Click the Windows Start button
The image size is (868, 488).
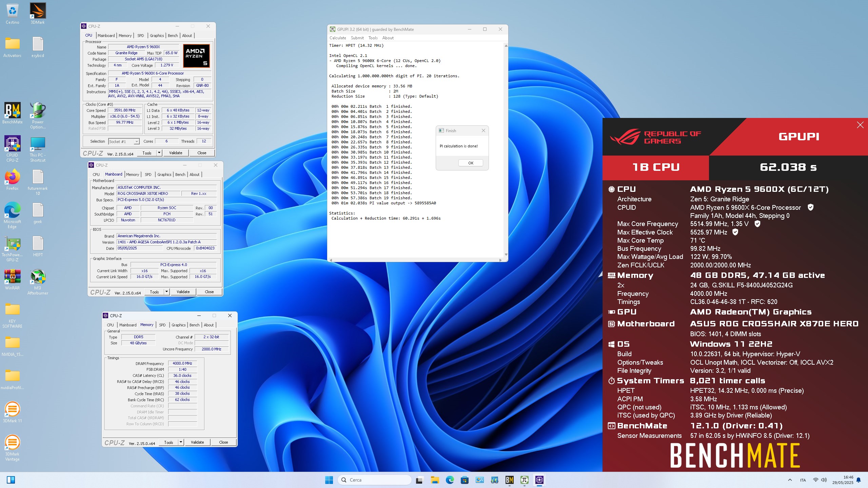[329, 480]
